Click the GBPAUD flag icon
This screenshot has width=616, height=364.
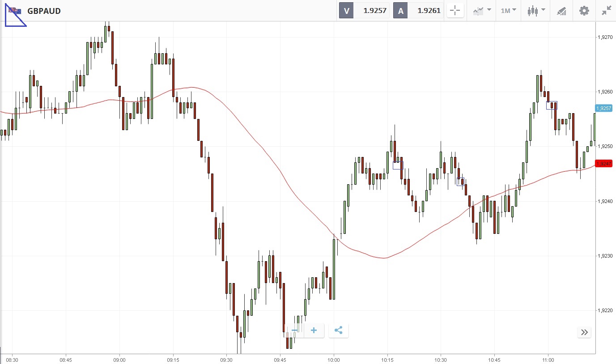coord(15,11)
